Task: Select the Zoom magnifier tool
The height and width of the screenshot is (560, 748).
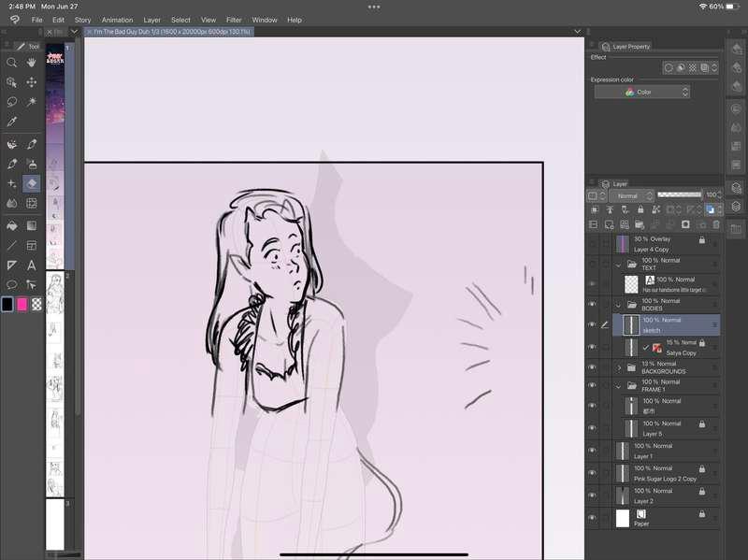Action: (12, 63)
